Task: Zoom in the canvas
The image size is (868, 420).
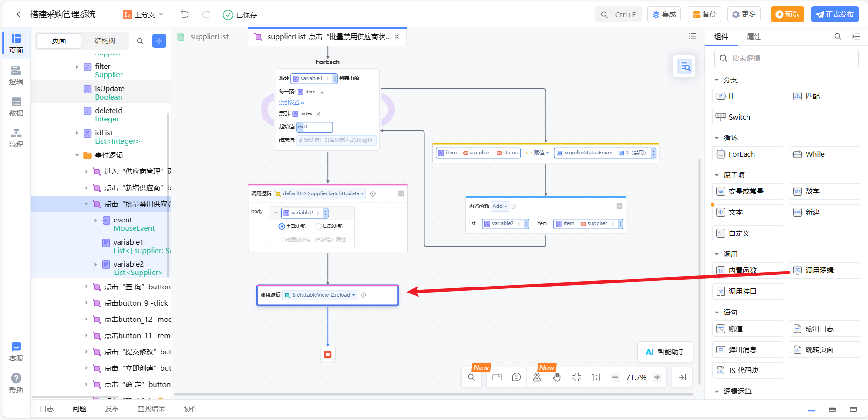Action: click(657, 377)
